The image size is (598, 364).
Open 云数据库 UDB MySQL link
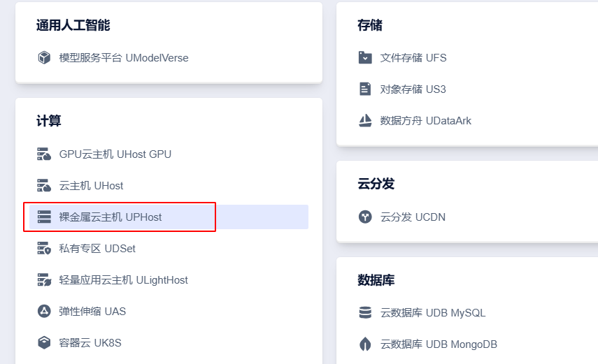[x=432, y=312]
